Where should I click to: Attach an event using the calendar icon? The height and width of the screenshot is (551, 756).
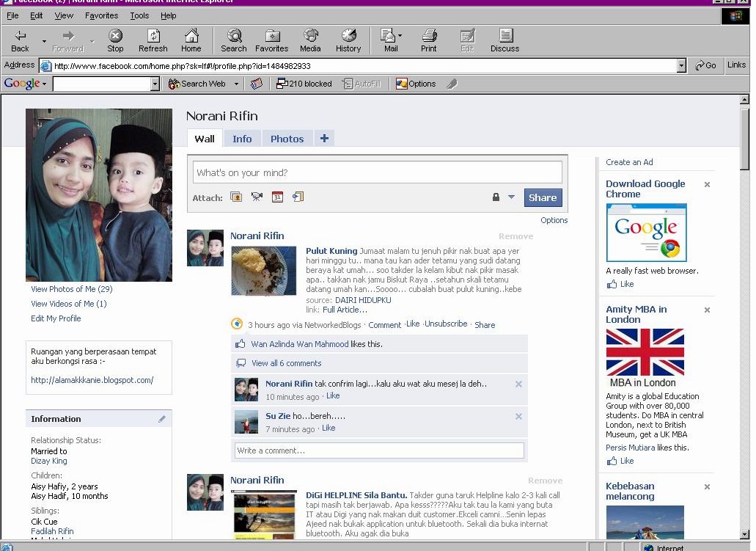(x=277, y=197)
